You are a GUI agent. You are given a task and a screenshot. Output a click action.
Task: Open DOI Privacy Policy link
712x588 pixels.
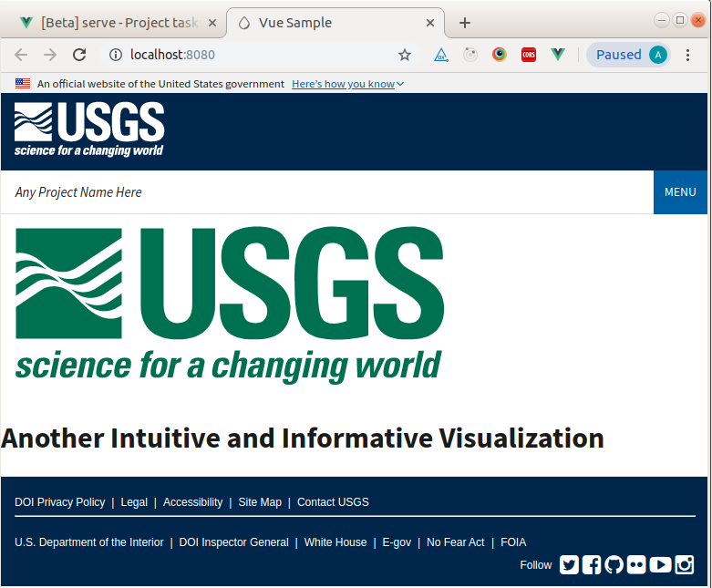[x=59, y=502]
